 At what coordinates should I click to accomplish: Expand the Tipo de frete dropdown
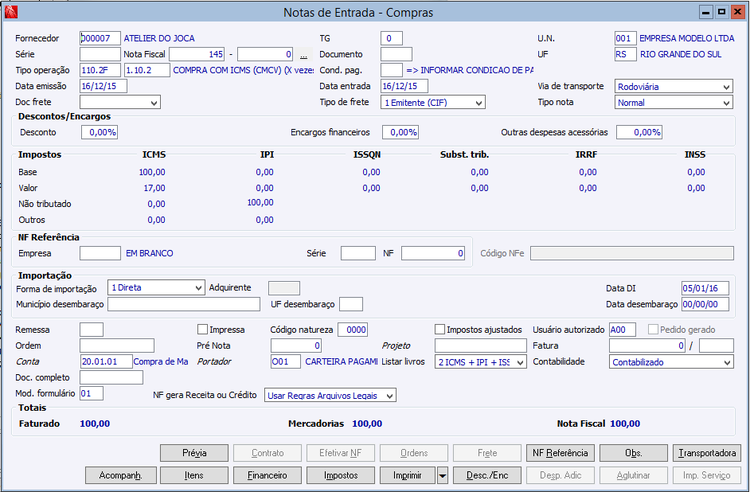(478, 102)
